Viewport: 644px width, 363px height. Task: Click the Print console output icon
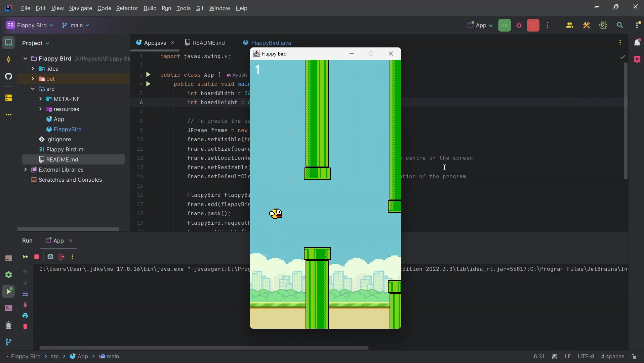pos(26,316)
